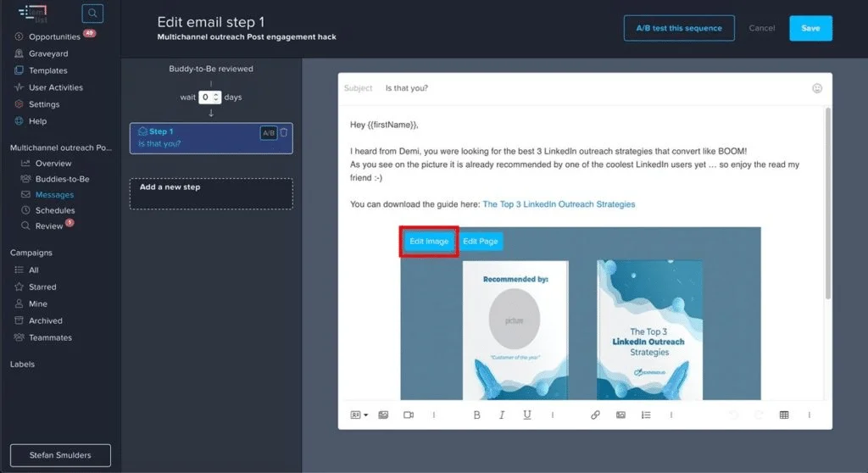
Task: Insert a table with the grid icon
Action: pos(784,415)
